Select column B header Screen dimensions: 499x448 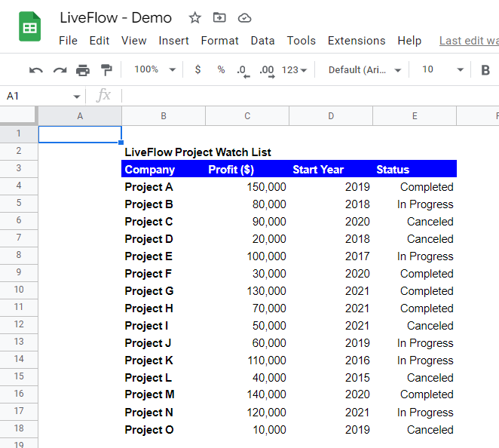pos(164,116)
